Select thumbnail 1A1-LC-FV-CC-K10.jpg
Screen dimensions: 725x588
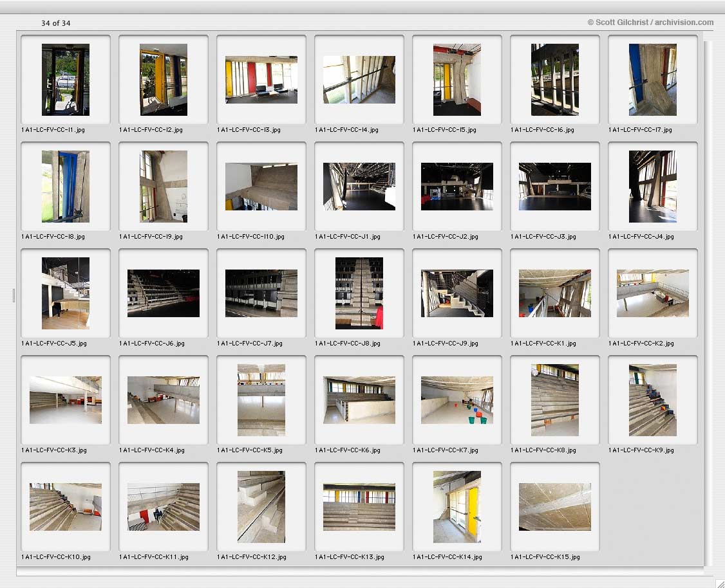tap(66, 507)
